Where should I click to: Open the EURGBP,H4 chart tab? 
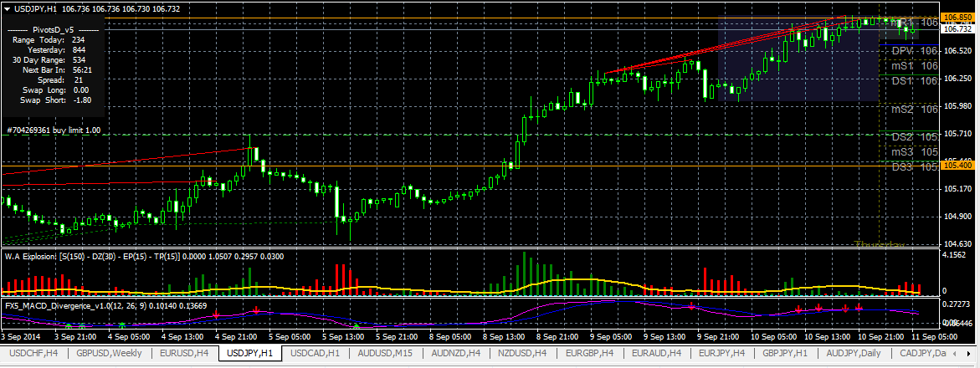click(x=591, y=353)
